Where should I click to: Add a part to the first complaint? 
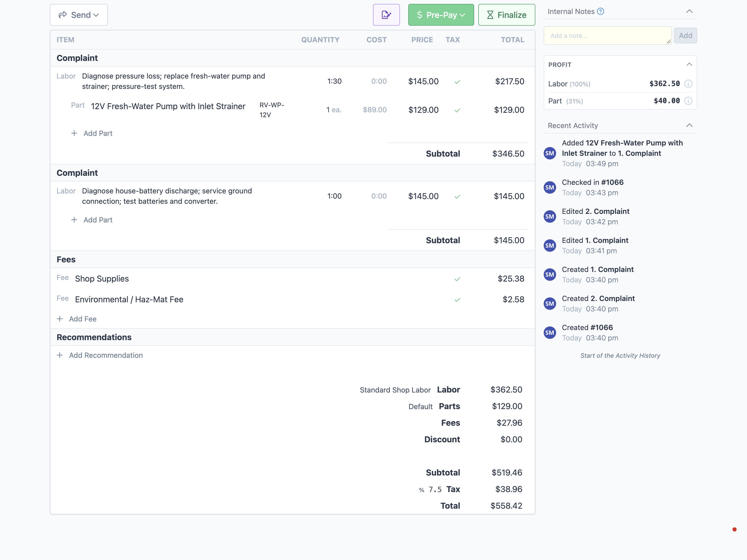(x=92, y=133)
